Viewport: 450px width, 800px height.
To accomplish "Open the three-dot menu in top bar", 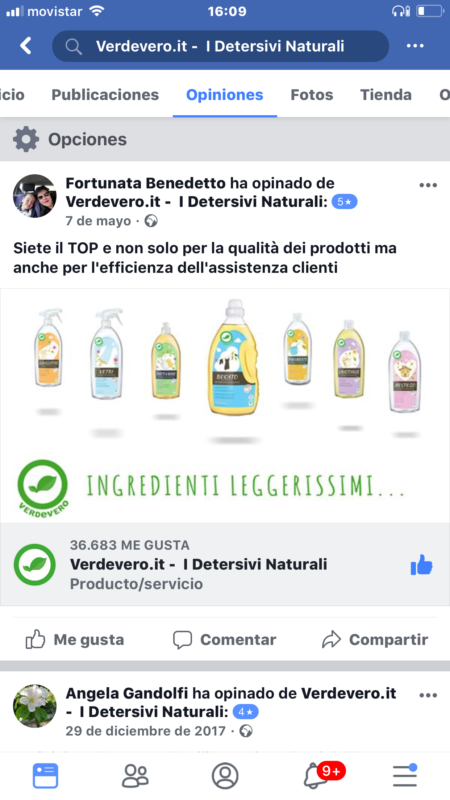I will point(415,46).
